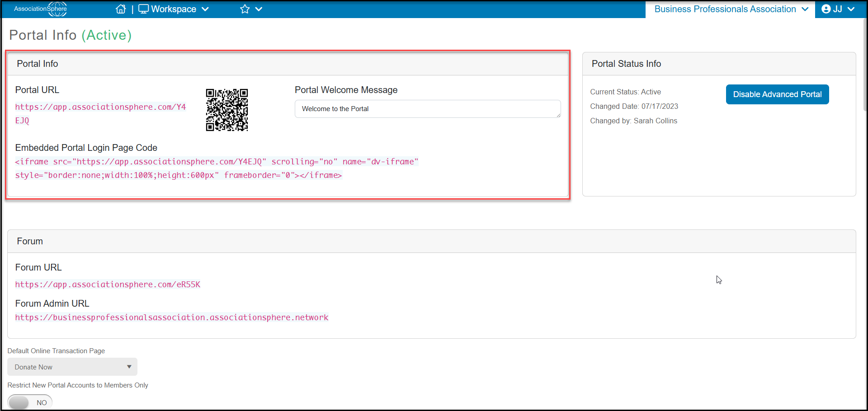Screen dimensions: 868x411
Task: Open the Portal URL link
Action: click(x=100, y=114)
